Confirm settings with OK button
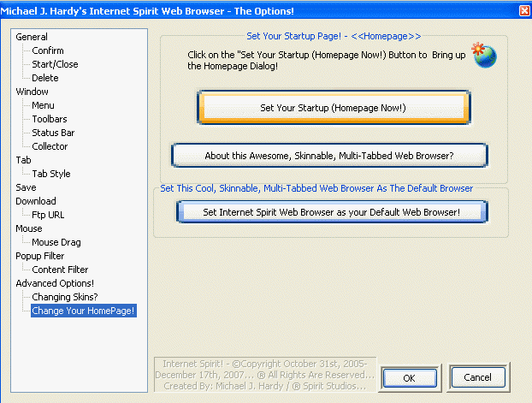 [x=410, y=378]
